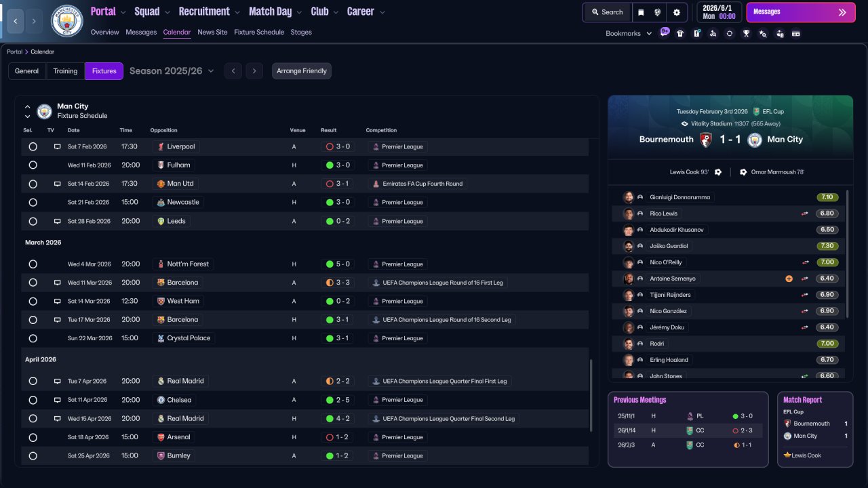
Task: Open the Season 2025/26 dropdown
Action: tap(172, 71)
